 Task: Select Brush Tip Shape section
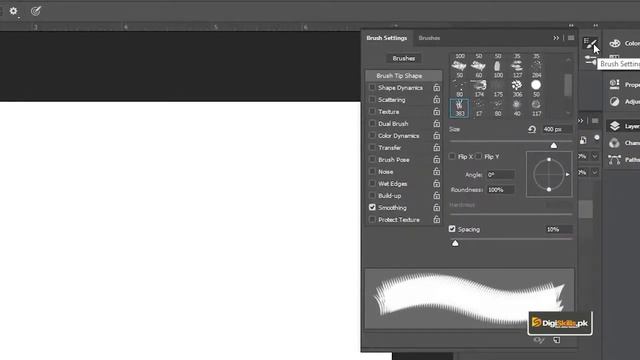404,76
